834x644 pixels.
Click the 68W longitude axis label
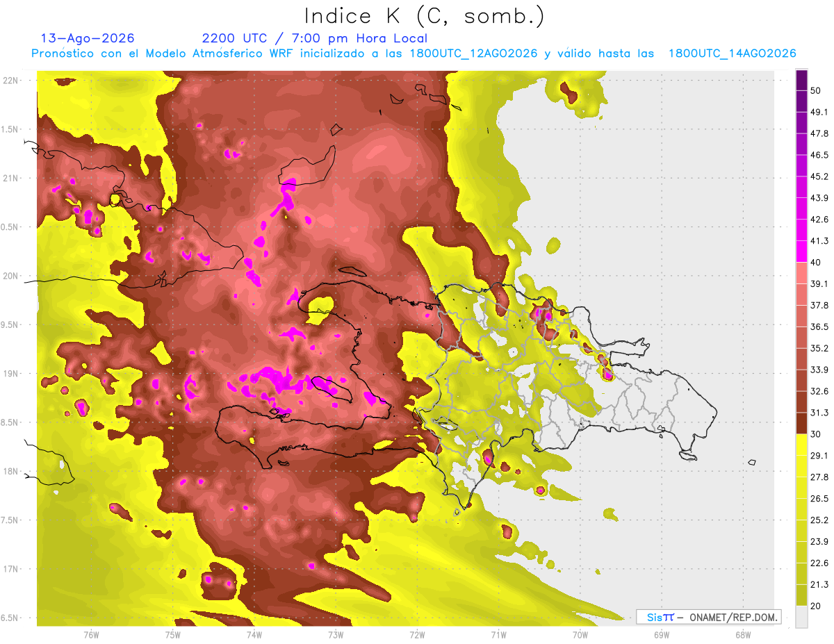point(742,634)
